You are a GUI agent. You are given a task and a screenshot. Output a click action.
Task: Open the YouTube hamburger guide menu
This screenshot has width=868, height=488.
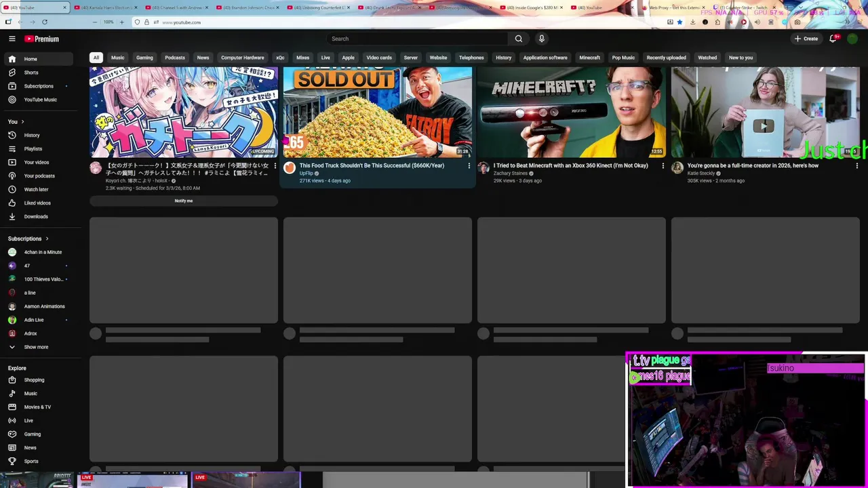(x=12, y=39)
